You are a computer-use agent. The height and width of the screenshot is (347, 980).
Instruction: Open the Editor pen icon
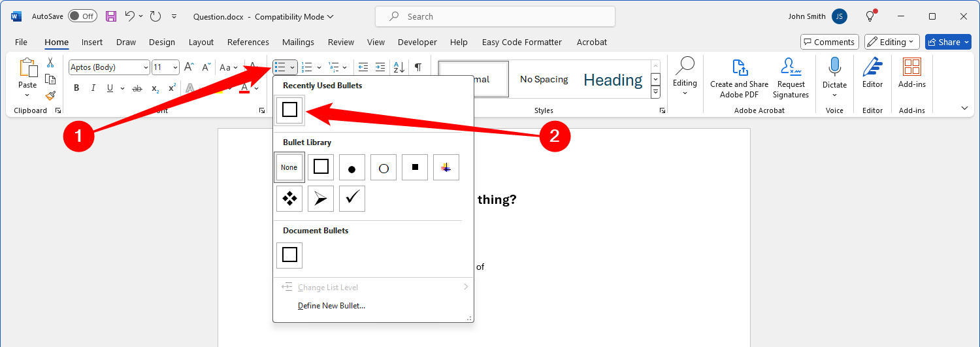click(872, 67)
